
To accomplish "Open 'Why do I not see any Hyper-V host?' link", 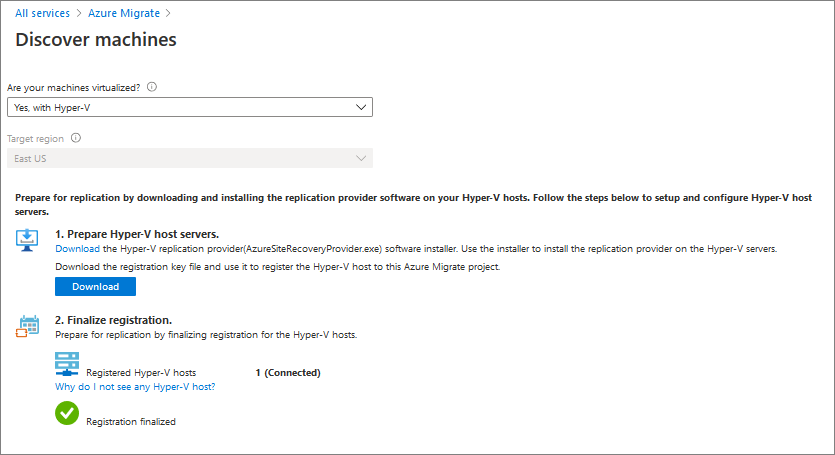I will coord(135,387).
